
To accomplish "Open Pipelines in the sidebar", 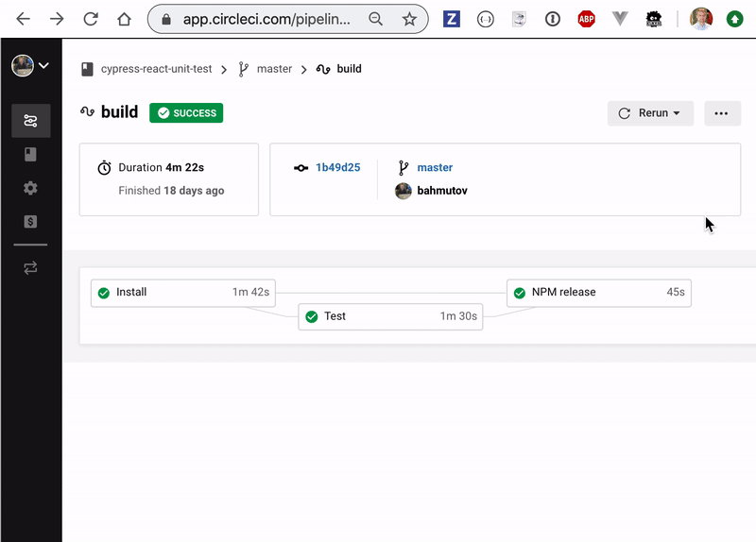I will coord(31,121).
